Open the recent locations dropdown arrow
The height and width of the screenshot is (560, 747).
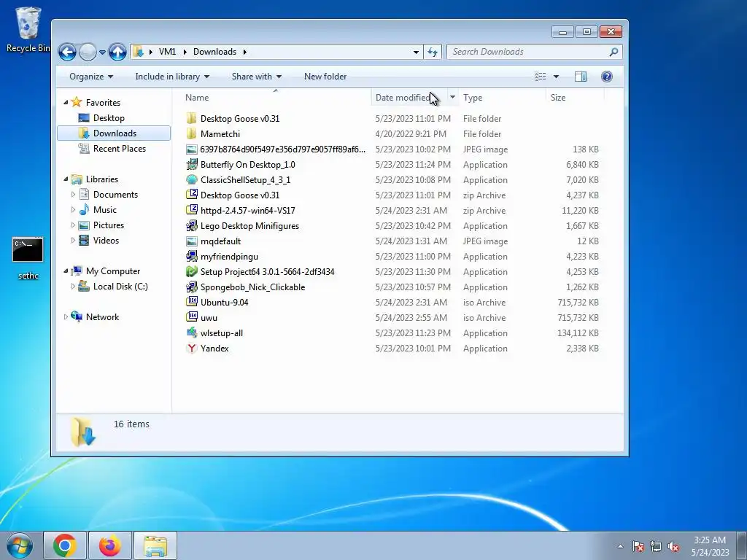click(102, 52)
